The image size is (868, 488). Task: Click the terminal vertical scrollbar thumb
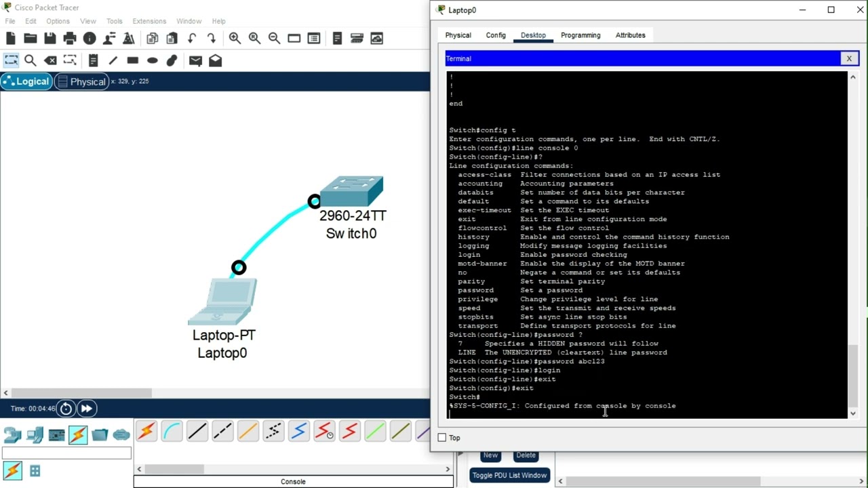[x=853, y=375]
